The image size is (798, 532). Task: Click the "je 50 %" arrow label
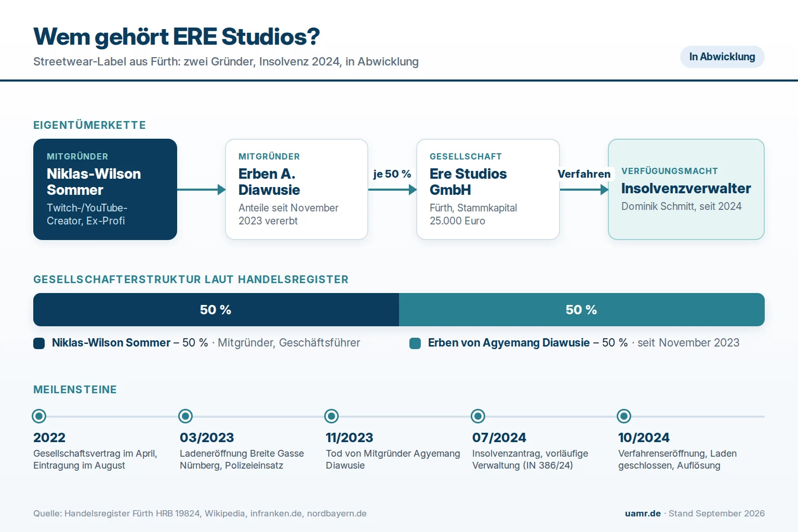coord(392,174)
